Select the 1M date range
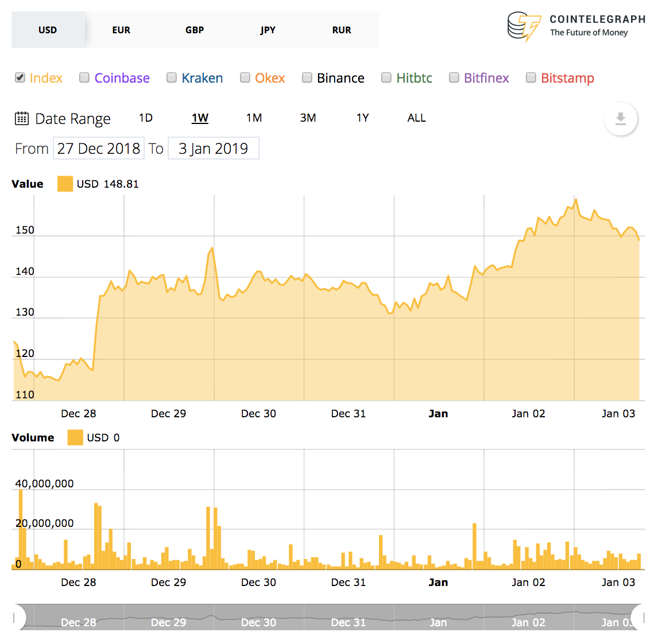Viewport: 658px width, 644px height. pyautogui.click(x=254, y=118)
